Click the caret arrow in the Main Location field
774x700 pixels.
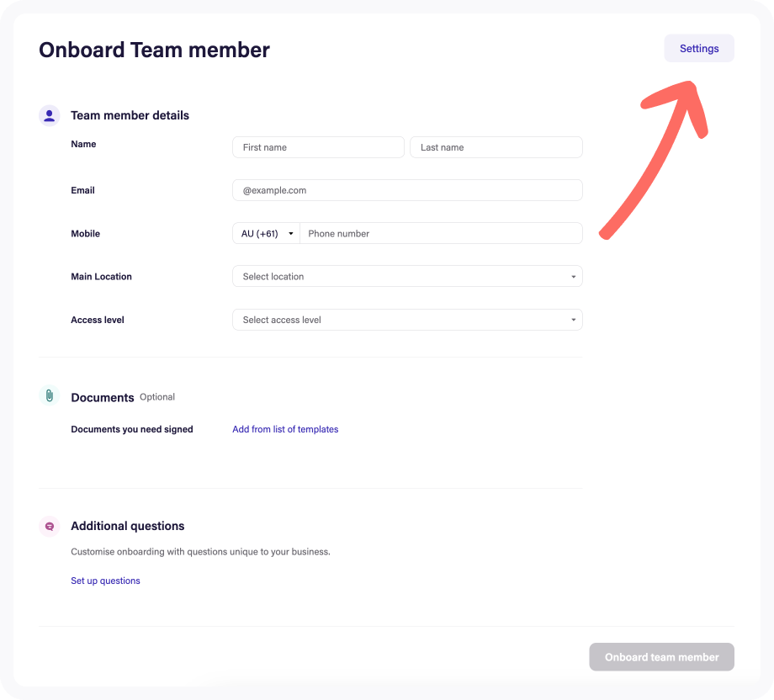[573, 277]
